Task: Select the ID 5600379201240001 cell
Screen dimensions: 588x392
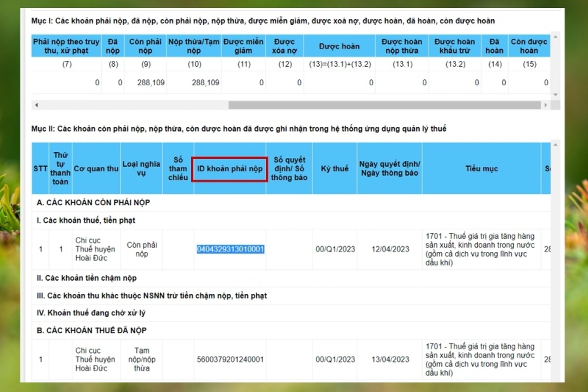Action: point(230,360)
